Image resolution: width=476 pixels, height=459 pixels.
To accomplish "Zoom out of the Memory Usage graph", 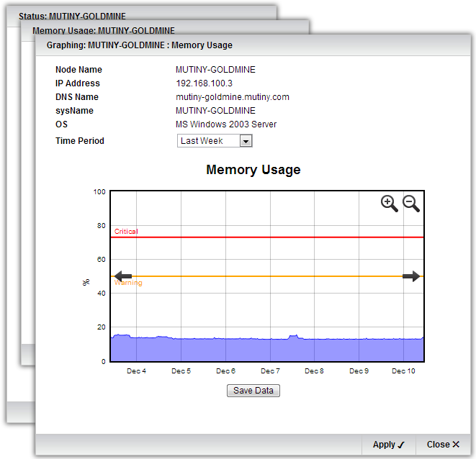I will tap(411, 204).
